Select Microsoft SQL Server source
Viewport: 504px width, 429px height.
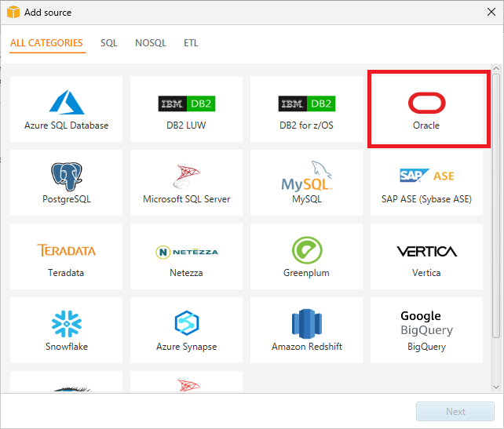pos(187,182)
